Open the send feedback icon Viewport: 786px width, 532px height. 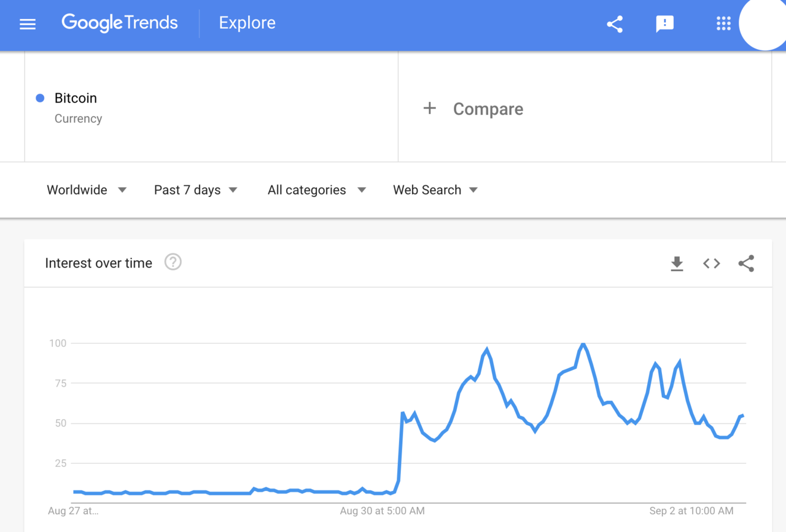click(x=665, y=24)
